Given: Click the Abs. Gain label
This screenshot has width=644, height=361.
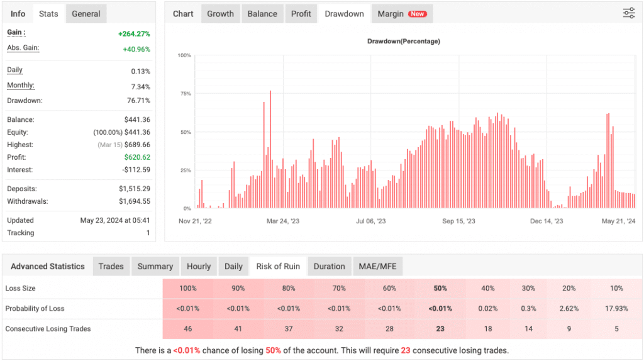Looking at the screenshot, I should (x=23, y=48).
